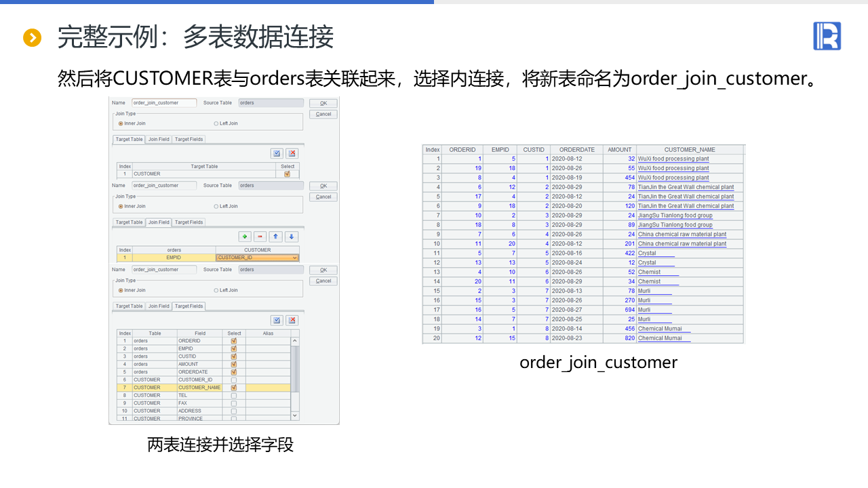The width and height of the screenshot is (868, 488).
Task: Click the editable order_join_customer Name field
Action: pos(164,103)
